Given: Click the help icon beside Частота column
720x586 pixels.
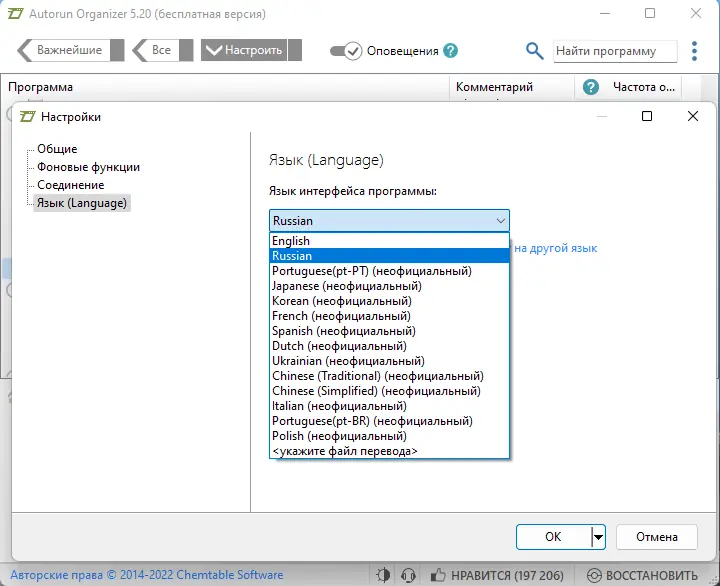Looking at the screenshot, I should (x=591, y=87).
